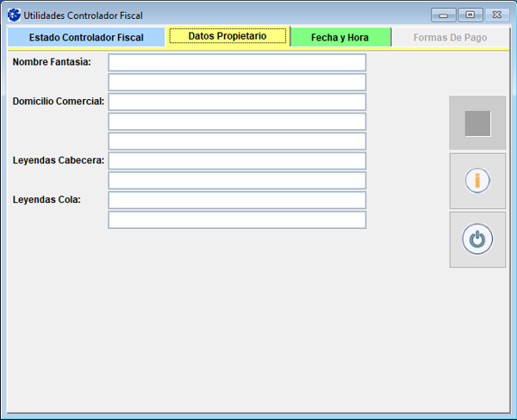Click the first Domicilio Comercial input field
The image size is (517, 420).
pyautogui.click(x=237, y=102)
